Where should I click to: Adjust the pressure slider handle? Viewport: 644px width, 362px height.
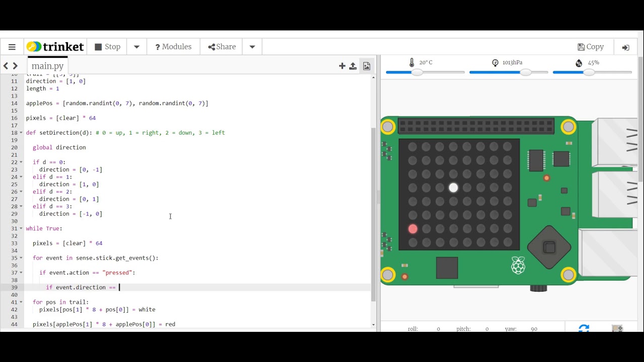coord(525,72)
